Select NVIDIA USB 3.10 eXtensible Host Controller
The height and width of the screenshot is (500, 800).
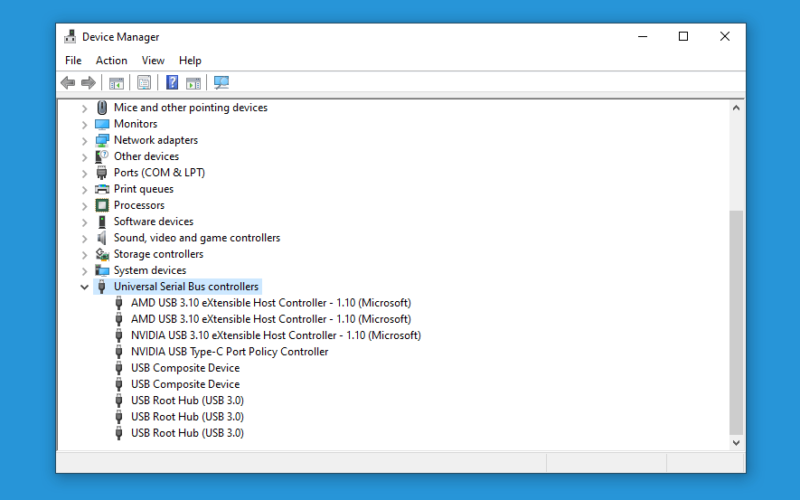pos(276,335)
